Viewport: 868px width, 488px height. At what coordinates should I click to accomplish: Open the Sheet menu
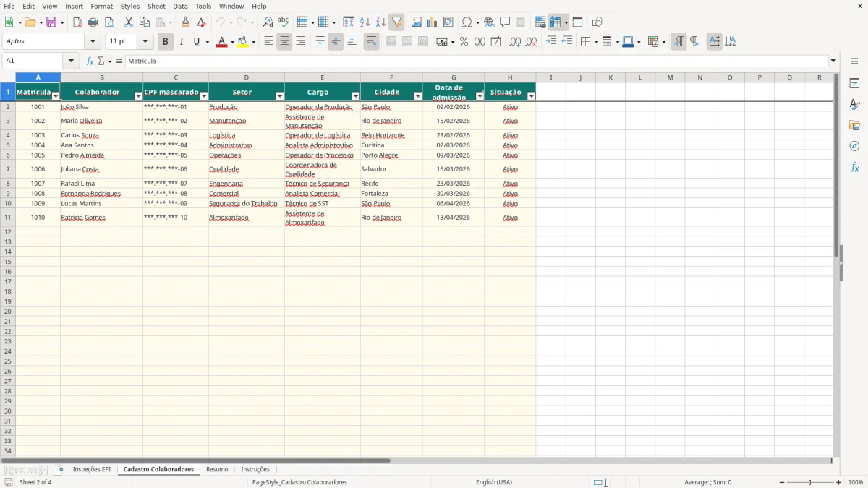coord(156,6)
